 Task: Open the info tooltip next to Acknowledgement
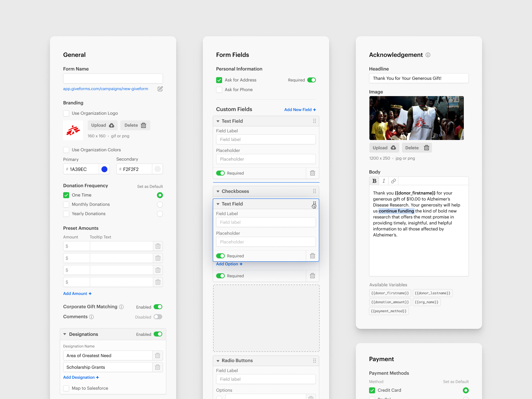pyautogui.click(x=428, y=55)
